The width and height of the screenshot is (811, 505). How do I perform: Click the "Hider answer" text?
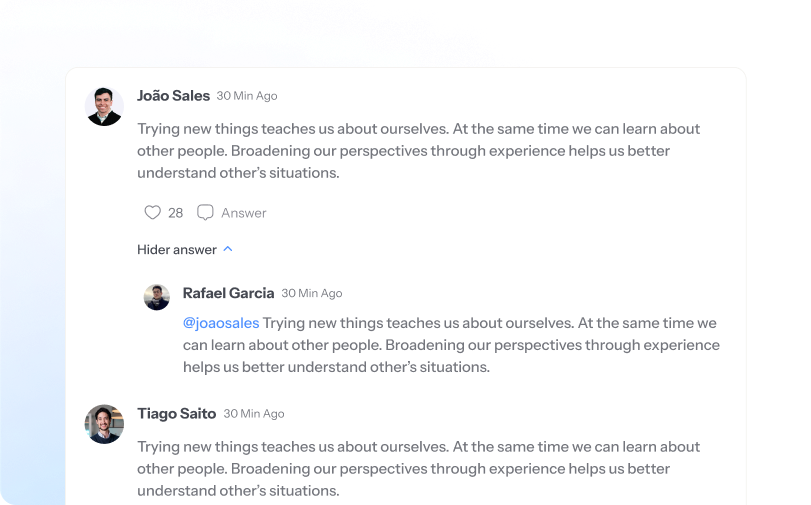(x=177, y=249)
